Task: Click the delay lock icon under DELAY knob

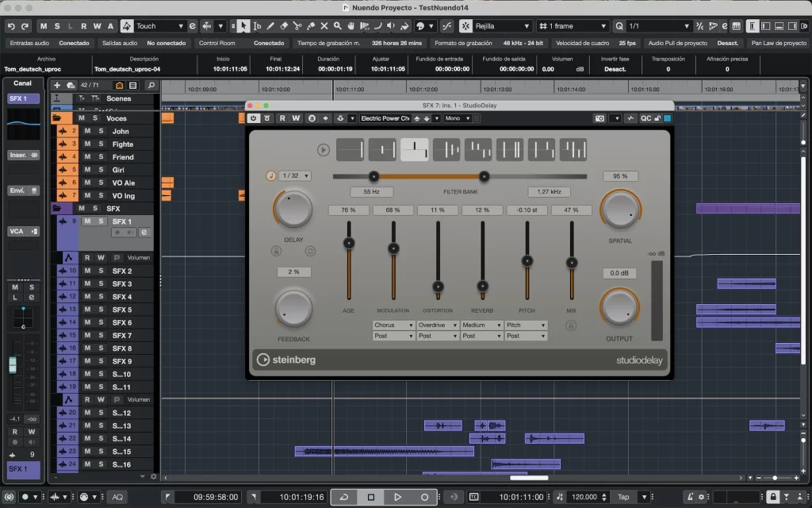Action: tap(277, 251)
